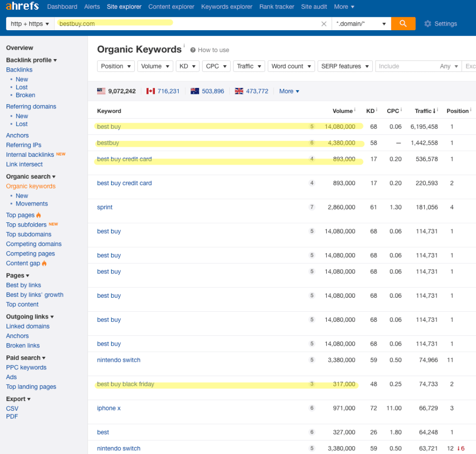Click the ahrefs logo

22,6
